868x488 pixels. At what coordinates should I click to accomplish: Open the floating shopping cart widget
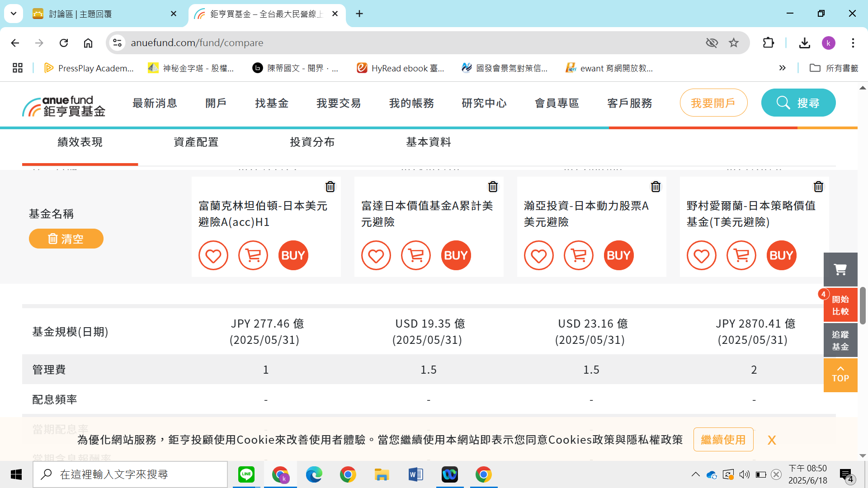point(840,269)
